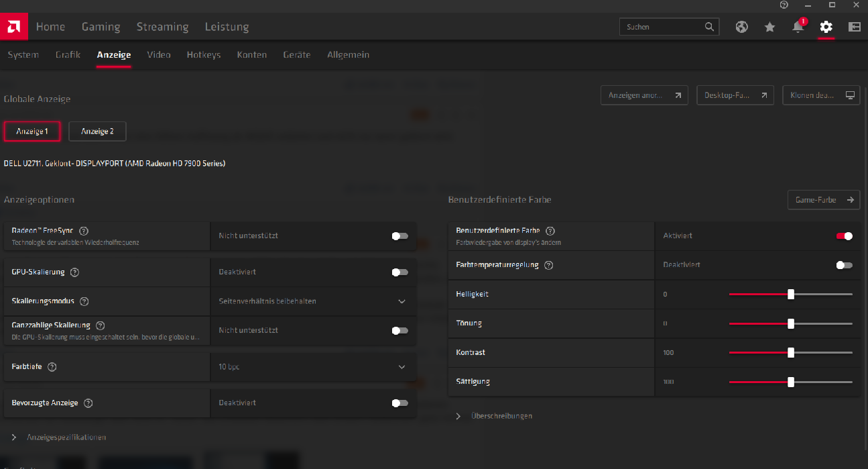Switch to the Hotkeys settings tab

tap(204, 55)
